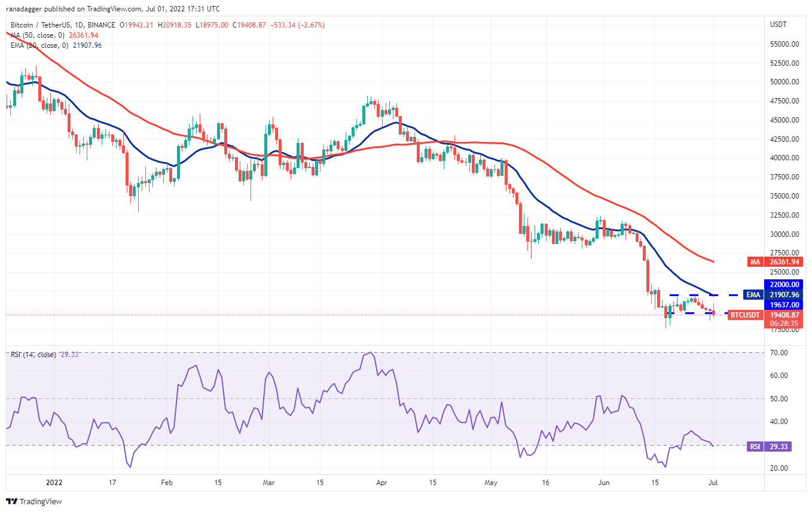Click the 20.00 RSI axis label
Viewport: 812px width, 512px height.
pyautogui.click(x=780, y=468)
